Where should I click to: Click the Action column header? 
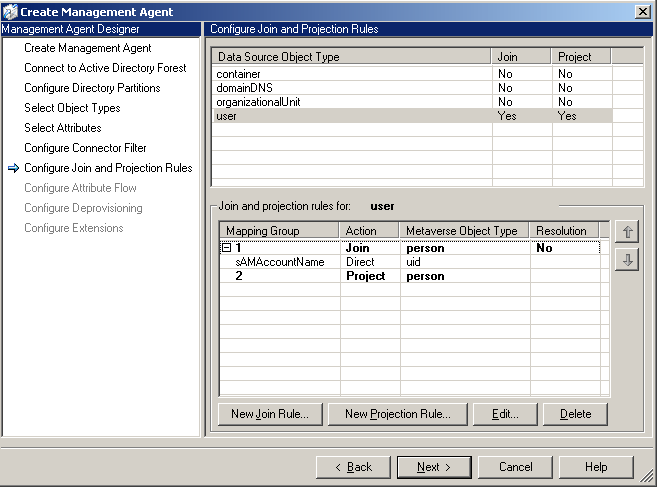369,231
